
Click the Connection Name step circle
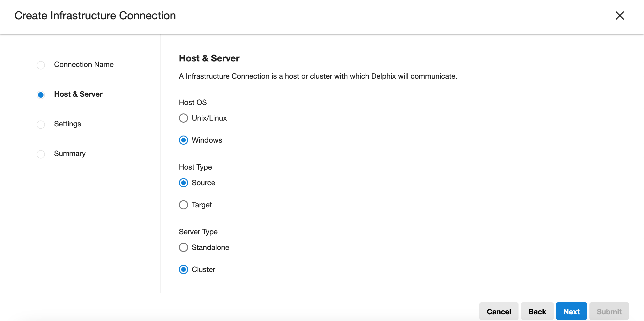(41, 65)
